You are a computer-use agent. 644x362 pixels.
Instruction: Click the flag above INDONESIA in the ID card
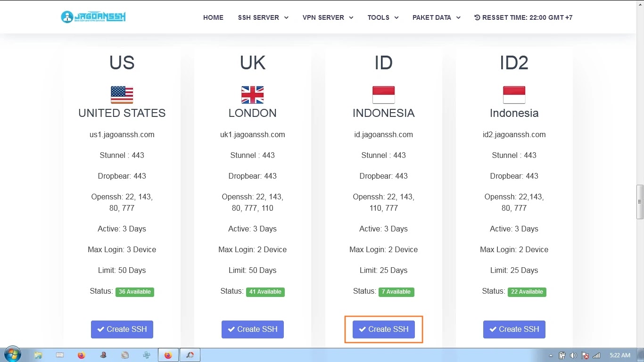click(383, 95)
